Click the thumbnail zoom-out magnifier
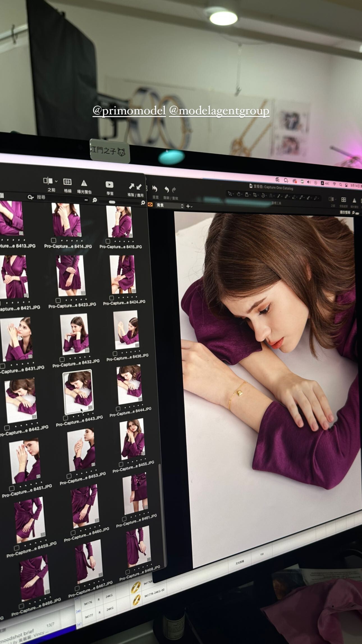The width and height of the screenshot is (362, 644). (95, 200)
